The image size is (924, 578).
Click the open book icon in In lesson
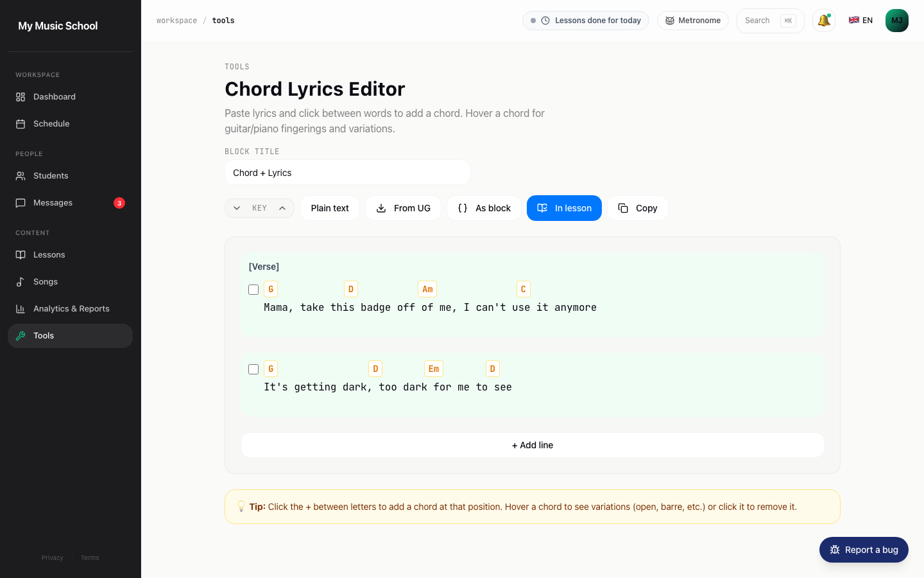[x=542, y=208]
